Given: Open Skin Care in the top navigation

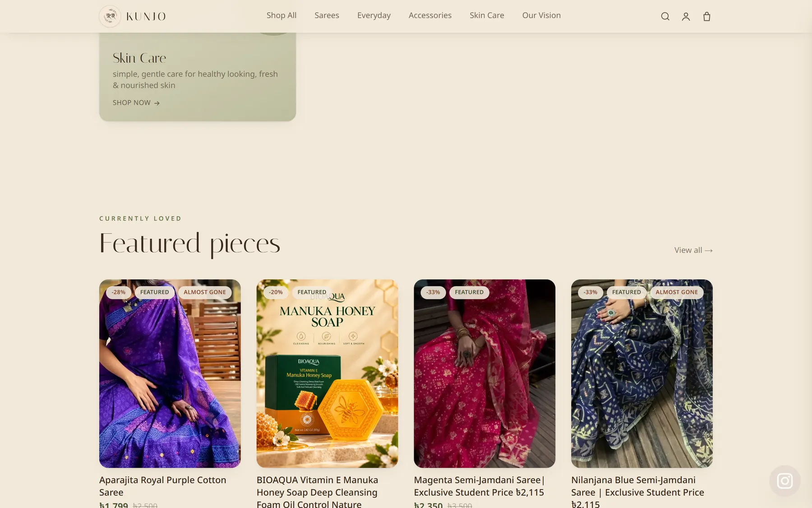Looking at the screenshot, I should pos(487,15).
